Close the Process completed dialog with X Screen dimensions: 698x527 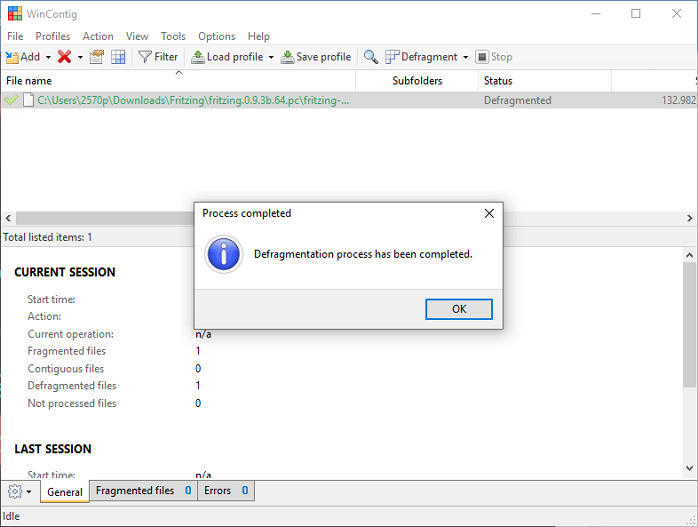489,214
